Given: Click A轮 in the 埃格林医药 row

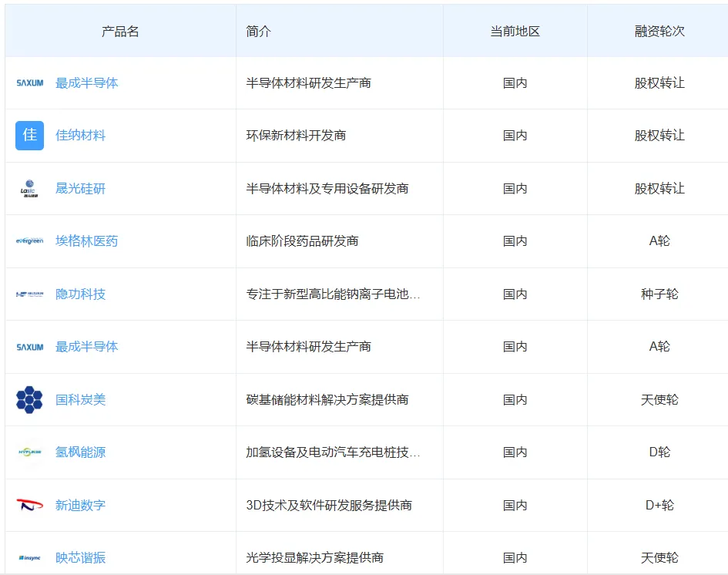Looking at the screenshot, I should pos(659,240).
